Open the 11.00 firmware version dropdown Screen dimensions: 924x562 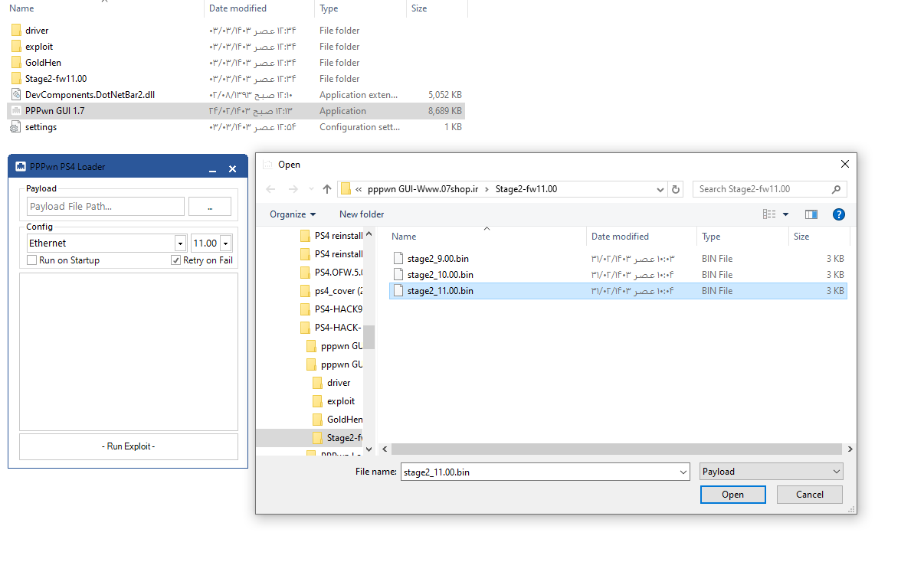pos(226,243)
